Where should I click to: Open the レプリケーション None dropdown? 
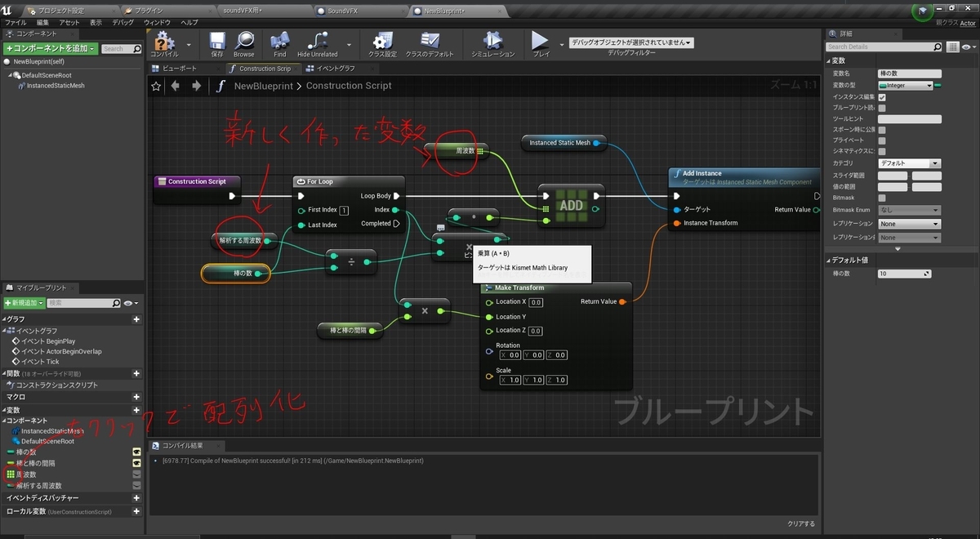tap(909, 224)
